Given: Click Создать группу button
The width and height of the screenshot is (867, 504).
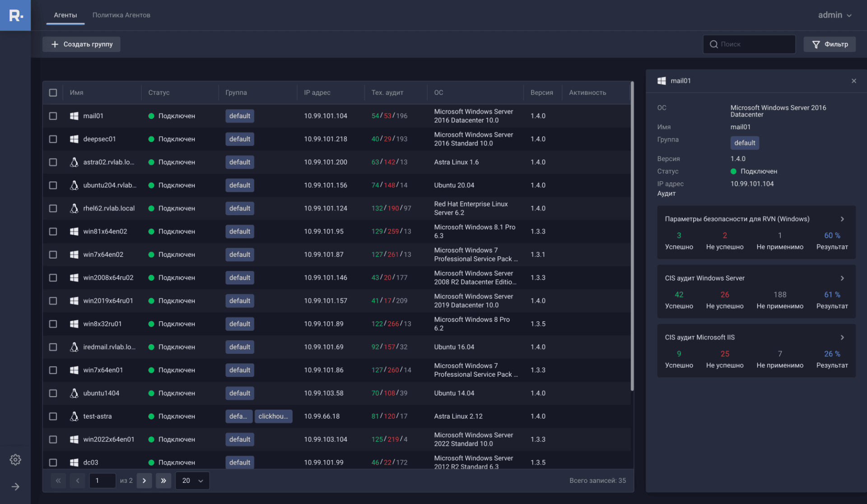Looking at the screenshot, I should 82,44.
